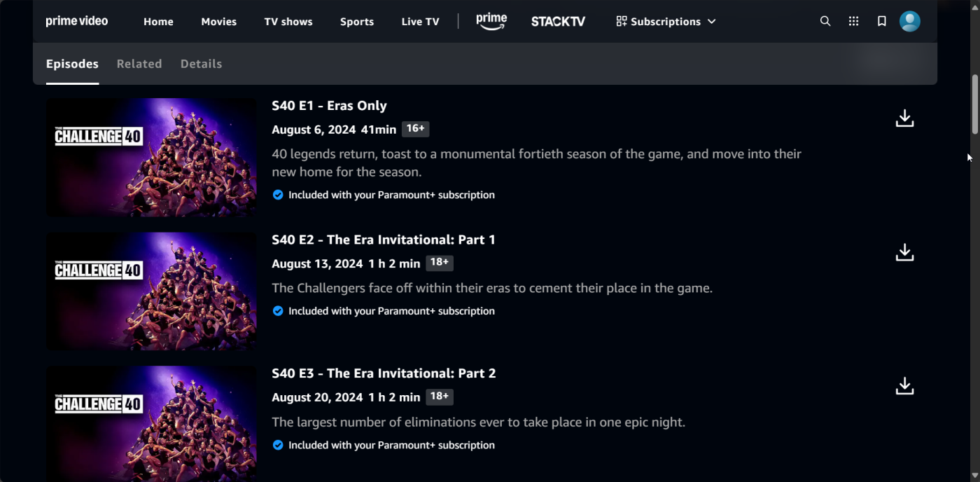
Task: Select the Episodes tab
Action: coord(72,64)
